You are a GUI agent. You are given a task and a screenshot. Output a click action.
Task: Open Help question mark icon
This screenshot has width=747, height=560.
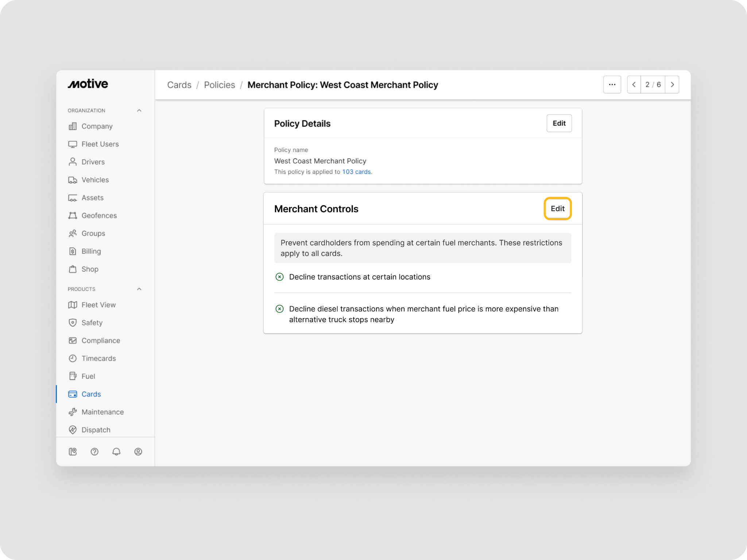pyautogui.click(x=94, y=452)
